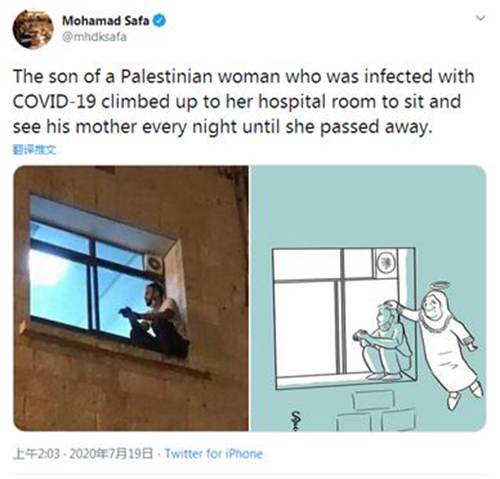Open the cartoon illustration image
Viewport: 500px width, 479px height.
point(368,298)
